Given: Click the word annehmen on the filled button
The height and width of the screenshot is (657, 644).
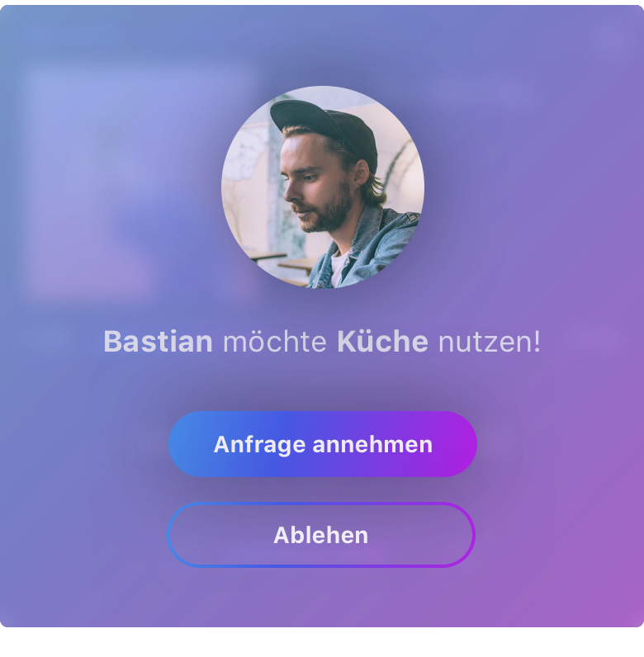Looking at the screenshot, I should pyautogui.click(x=372, y=445).
